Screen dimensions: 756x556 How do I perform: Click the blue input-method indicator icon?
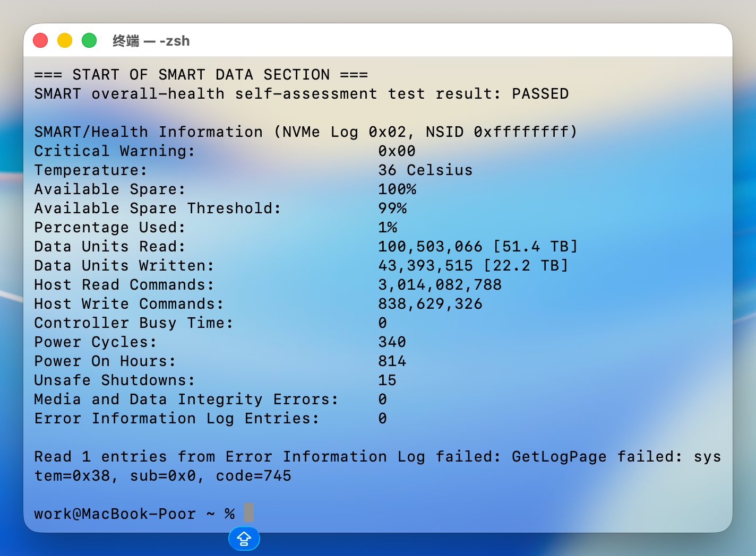244,538
